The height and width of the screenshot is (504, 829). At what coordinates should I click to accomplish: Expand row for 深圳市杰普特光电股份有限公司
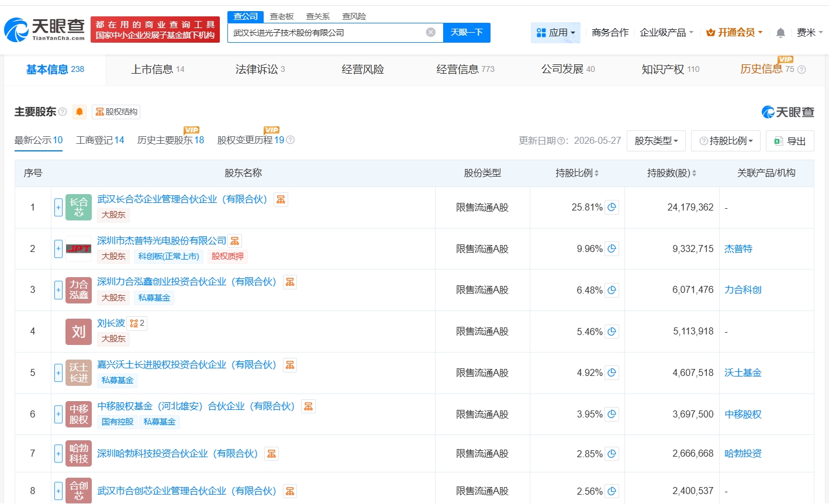(x=58, y=249)
